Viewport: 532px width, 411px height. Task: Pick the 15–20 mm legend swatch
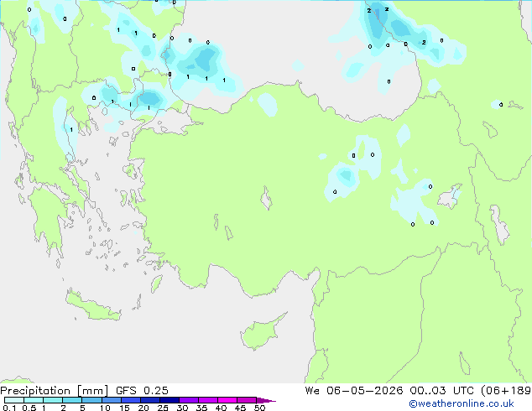[x=131, y=400]
